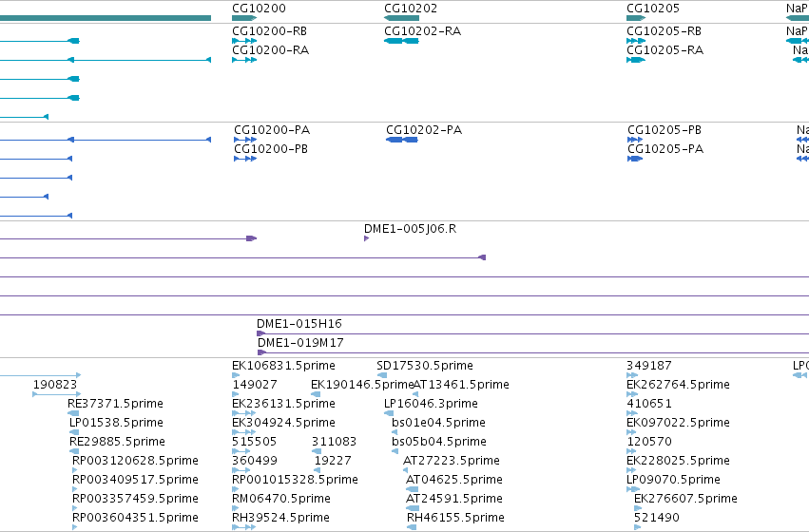Image resolution: width=809 pixels, height=532 pixels.
Task: Select clone DME1-019M17 label
Action: click(x=300, y=343)
